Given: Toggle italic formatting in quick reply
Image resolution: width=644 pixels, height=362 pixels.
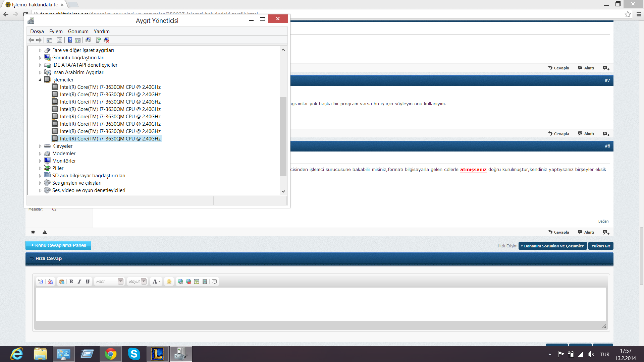Looking at the screenshot, I should tap(79, 282).
